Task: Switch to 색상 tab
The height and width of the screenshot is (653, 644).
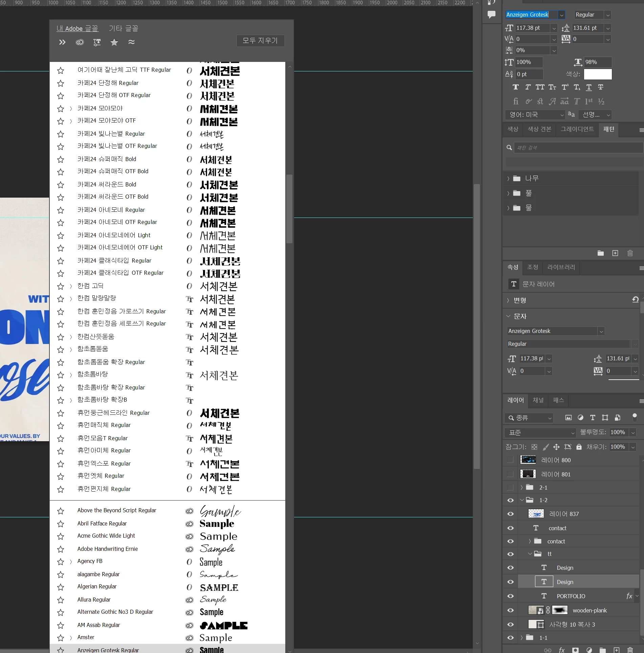Action: click(513, 129)
